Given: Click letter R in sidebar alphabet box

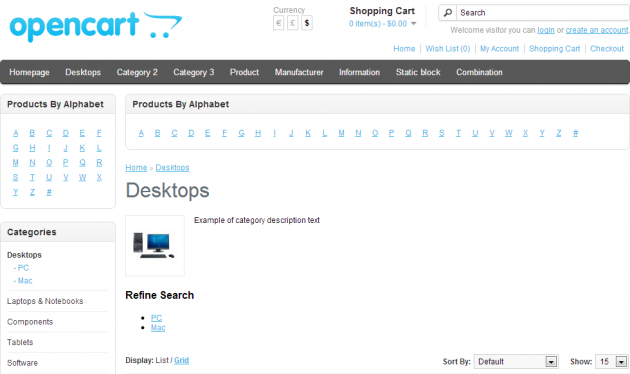Looking at the screenshot, I should (x=99, y=163).
